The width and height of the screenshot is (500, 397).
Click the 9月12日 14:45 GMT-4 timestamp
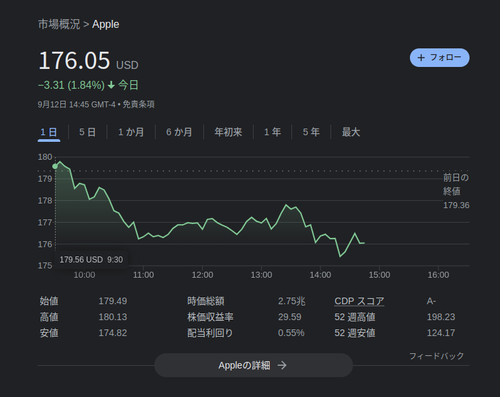click(76, 104)
